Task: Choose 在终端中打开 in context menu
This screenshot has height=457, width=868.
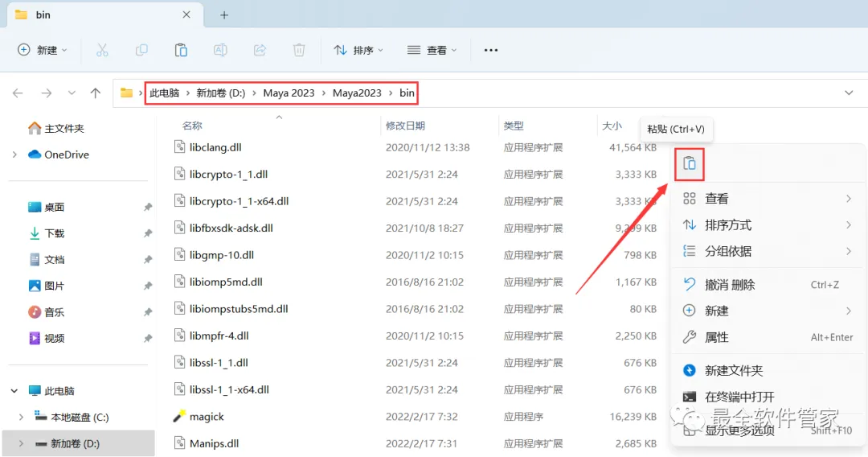Action: [x=768, y=397]
